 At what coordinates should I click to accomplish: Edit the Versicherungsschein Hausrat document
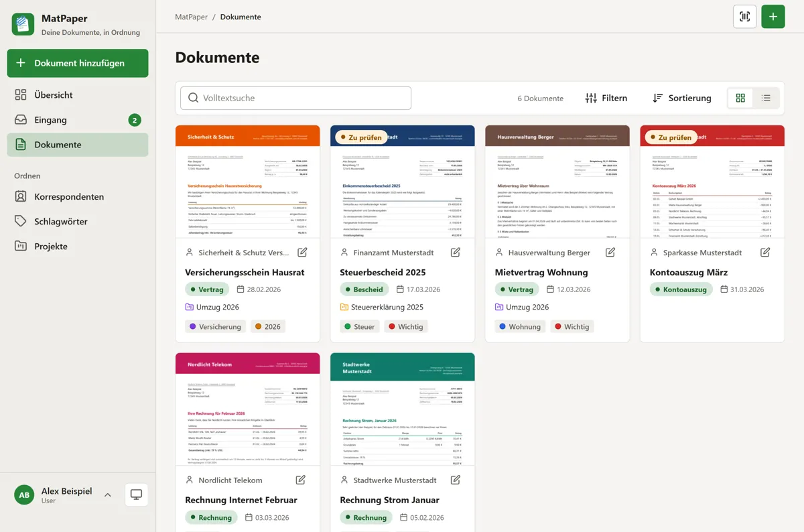[302, 253]
